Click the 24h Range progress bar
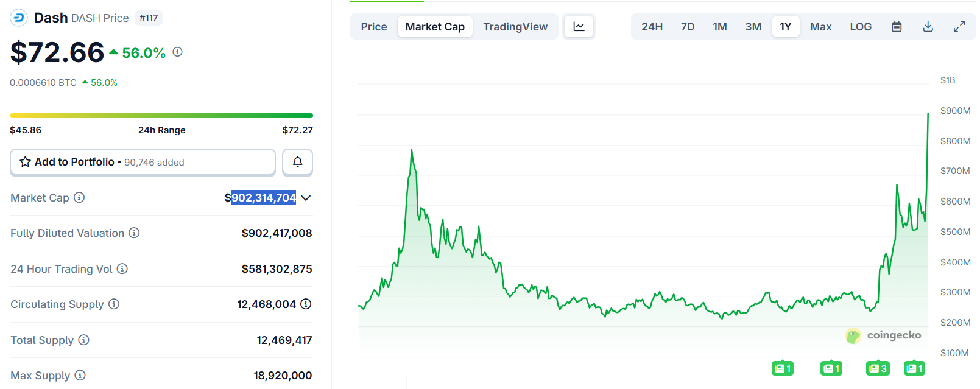This screenshot has width=980, height=389. [161, 115]
